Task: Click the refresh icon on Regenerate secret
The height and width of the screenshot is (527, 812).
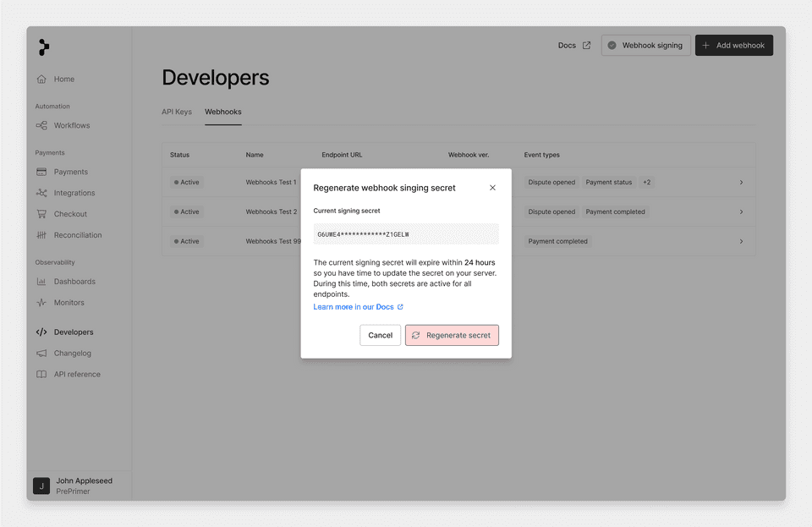Action: click(416, 336)
